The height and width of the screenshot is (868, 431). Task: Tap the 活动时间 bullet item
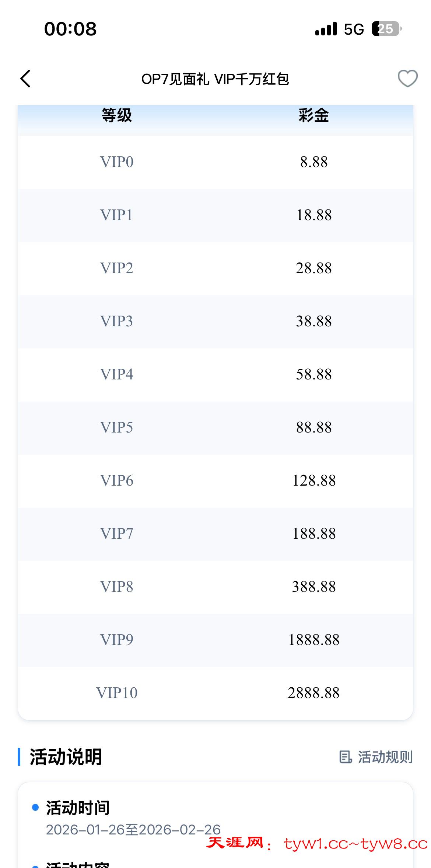(x=78, y=808)
